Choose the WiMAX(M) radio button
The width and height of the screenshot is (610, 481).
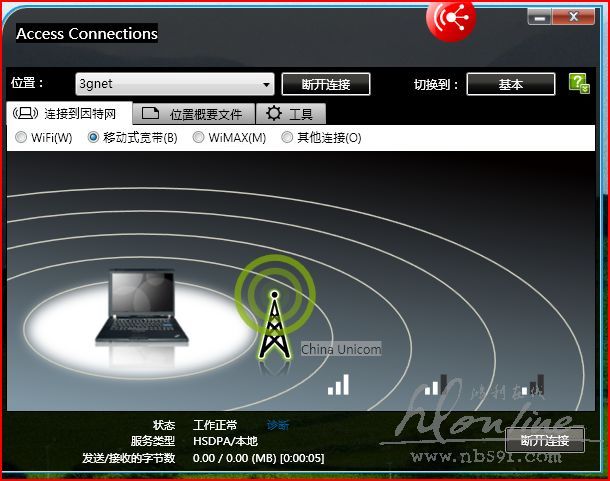tap(200, 137)
